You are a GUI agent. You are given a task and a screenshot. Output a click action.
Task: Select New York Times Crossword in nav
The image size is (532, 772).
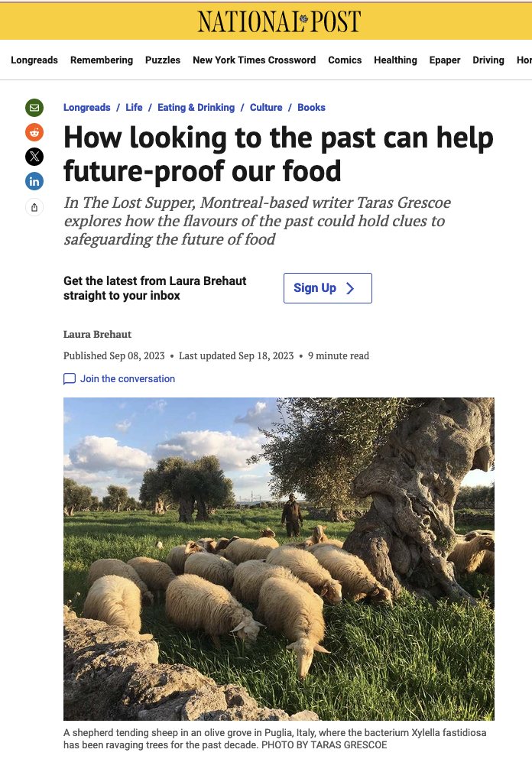coord(254,60)
